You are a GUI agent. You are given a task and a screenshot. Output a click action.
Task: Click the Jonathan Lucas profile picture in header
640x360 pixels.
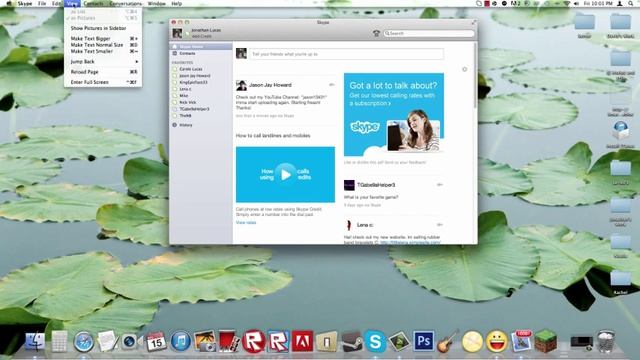(x=177, y=33)
